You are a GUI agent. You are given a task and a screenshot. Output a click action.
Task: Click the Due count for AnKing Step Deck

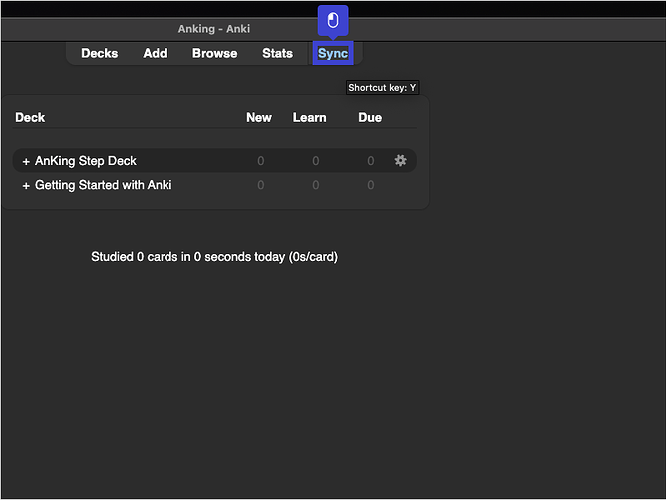pyautogui.click(x=370, y=161)
